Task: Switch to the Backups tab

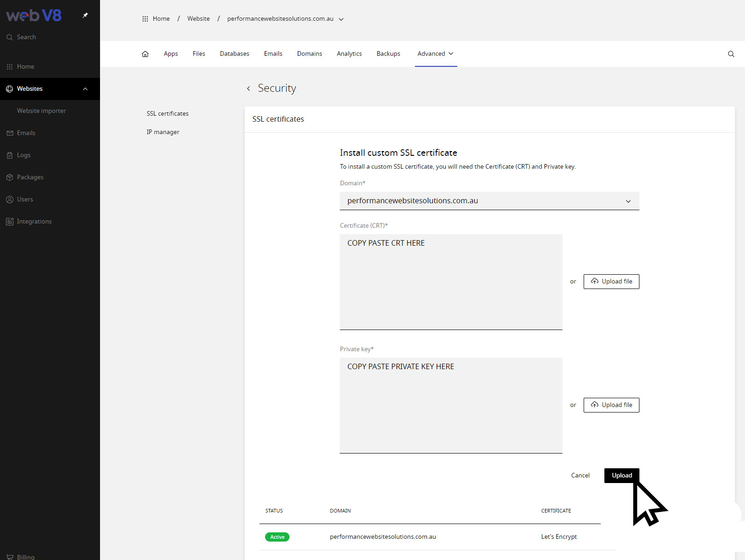Action: click(x=388, y=53)
